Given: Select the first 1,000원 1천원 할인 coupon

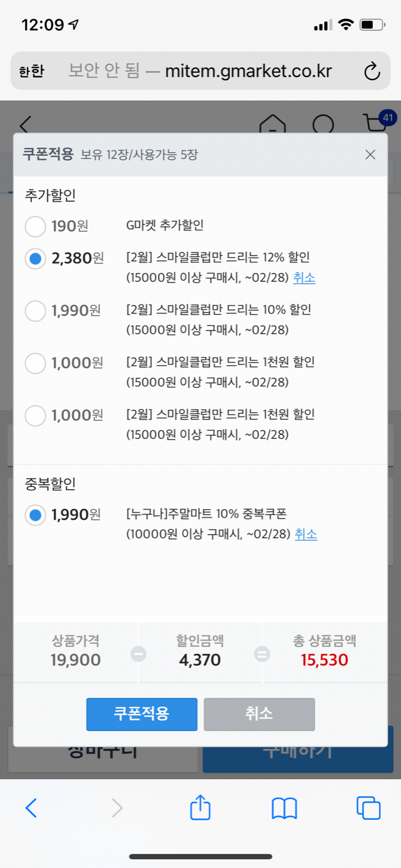Looking at the screenshot, I should [x=35, y=363].
